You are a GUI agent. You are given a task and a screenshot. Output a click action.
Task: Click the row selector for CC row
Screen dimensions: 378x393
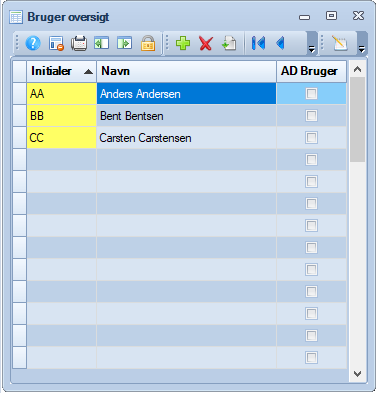pos(20,138)
